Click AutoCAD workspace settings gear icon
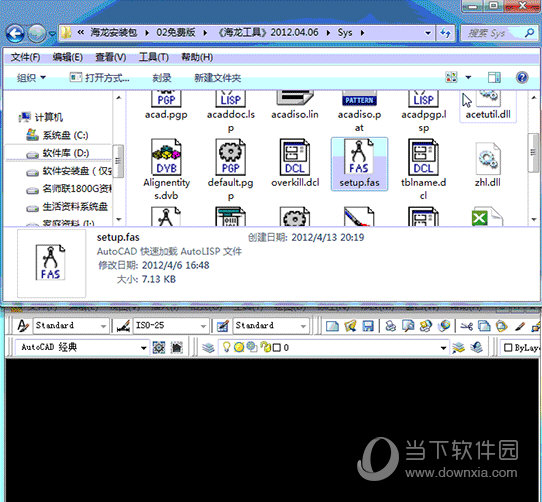542x502 pixels. (159, 347)
